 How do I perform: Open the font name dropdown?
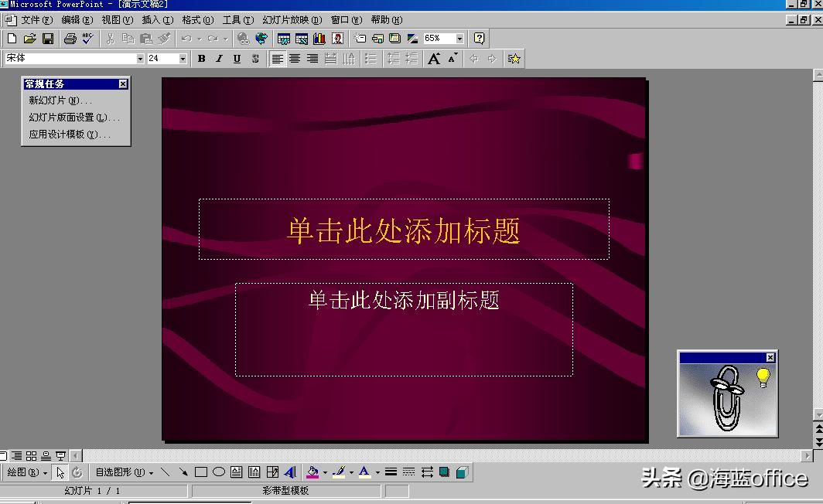(142, 58)
